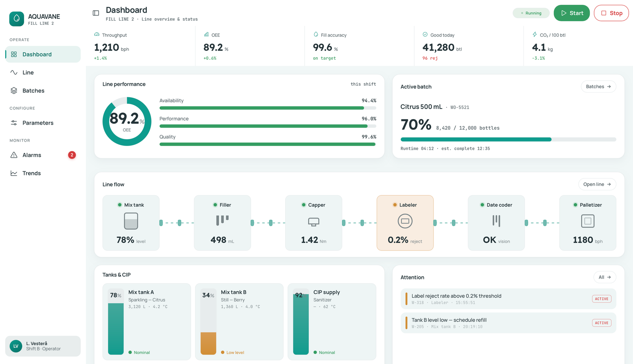Screen dimensions: 633x364
Task: Open the Line menu item
Action: click(x=43, y=72)
